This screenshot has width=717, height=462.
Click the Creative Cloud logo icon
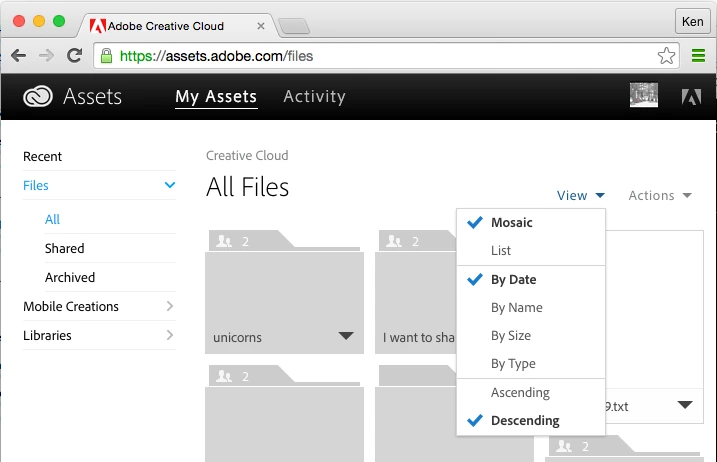(38, 96)
